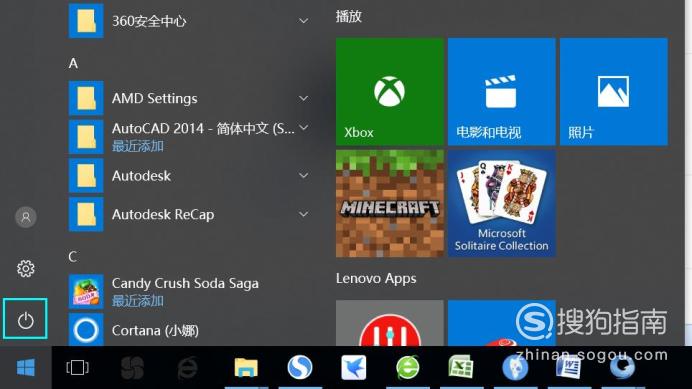
Task: Select the 播放 tile group heading
Action: coord(349,17)
